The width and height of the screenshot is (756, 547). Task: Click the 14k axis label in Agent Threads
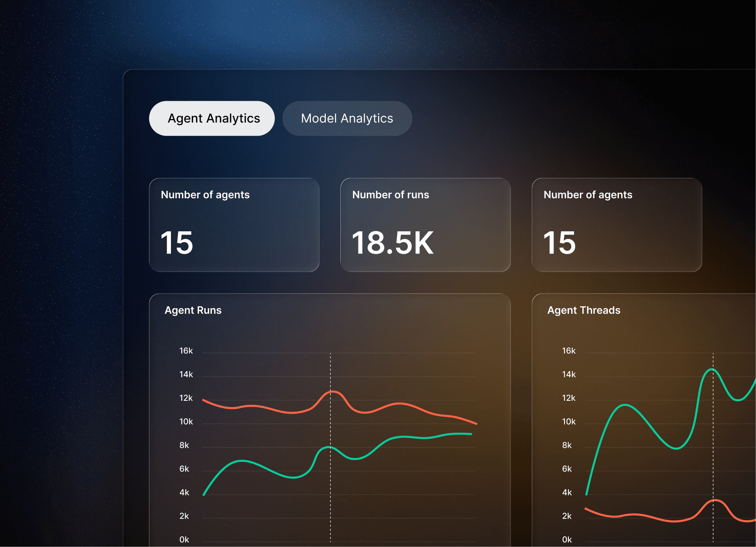pos(568,374)
